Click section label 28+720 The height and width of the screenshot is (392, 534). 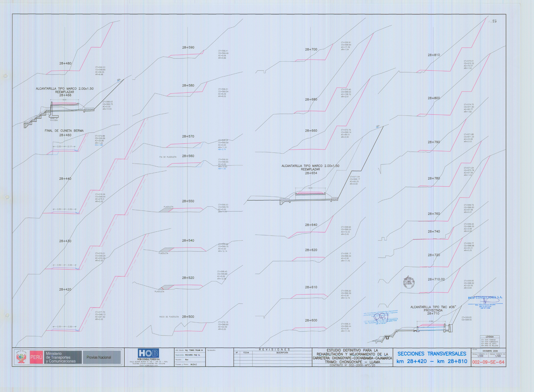[434, 255]
